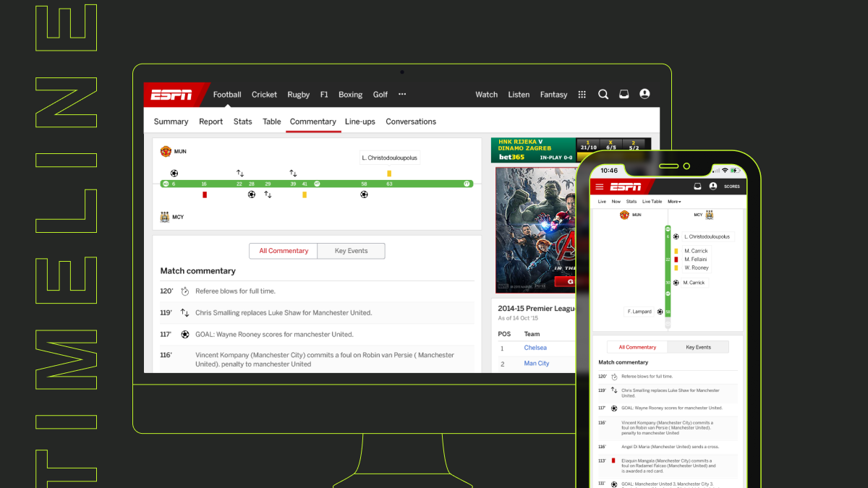Click the MUN club crest on desktop timeline

[166, 151]
